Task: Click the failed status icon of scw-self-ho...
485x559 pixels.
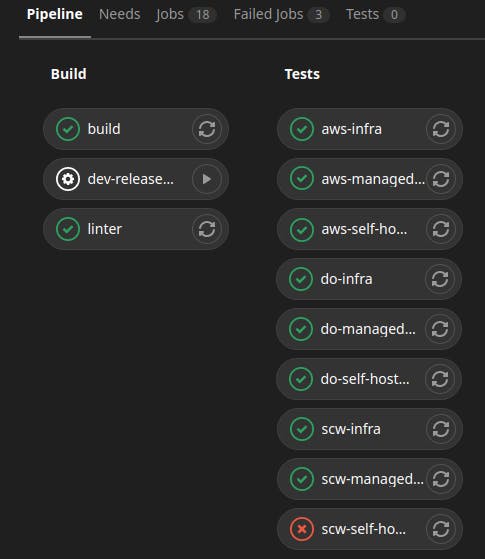Action: (x=302, y=529)
